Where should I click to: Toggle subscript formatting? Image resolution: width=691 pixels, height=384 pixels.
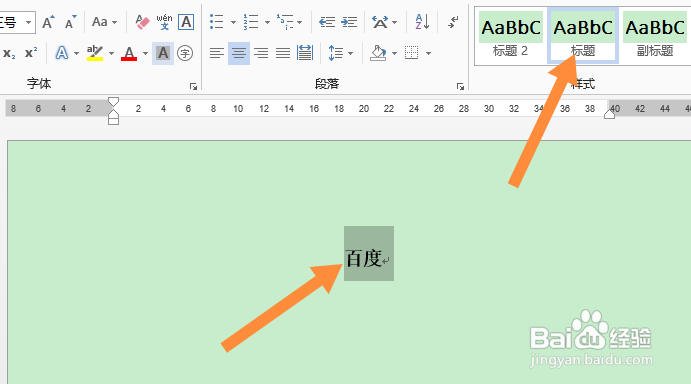pos(9,53)
